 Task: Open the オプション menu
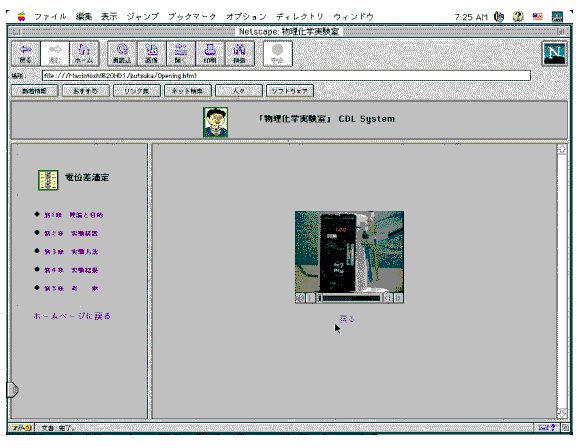tap(246, 16)
